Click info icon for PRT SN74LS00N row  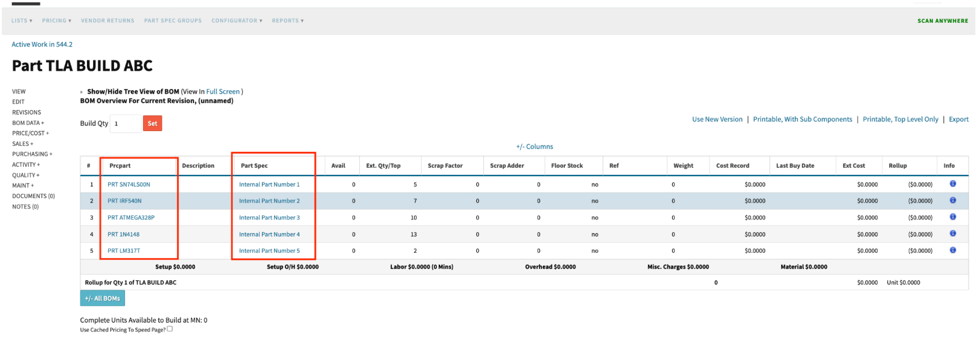953,184
